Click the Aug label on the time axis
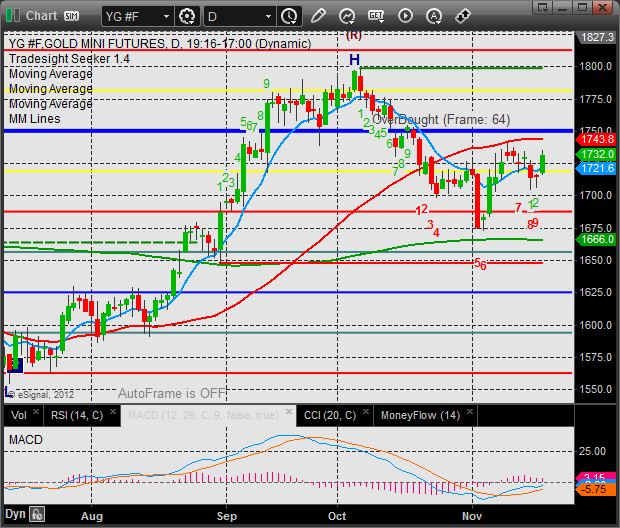Viewport: 620px width, 528px height. pos(92,516)
